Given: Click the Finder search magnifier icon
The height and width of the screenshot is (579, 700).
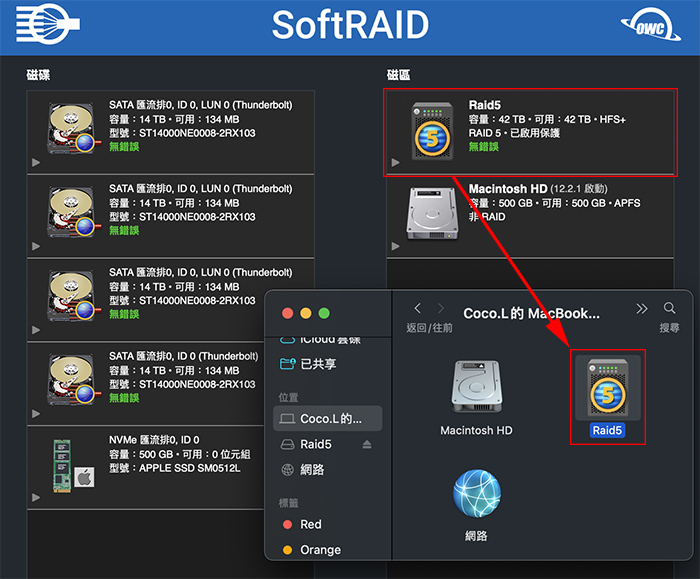Looking at the screenshot, I should pyautogui.click(x=669, y=308).
